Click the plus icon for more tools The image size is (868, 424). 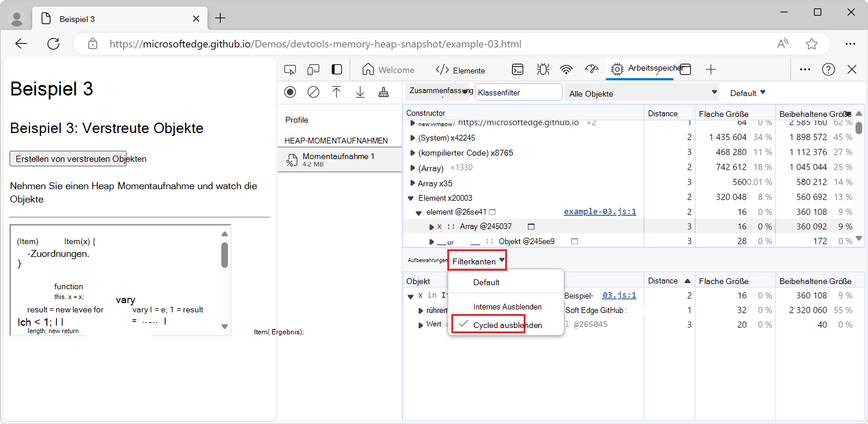tap(711, 70)
